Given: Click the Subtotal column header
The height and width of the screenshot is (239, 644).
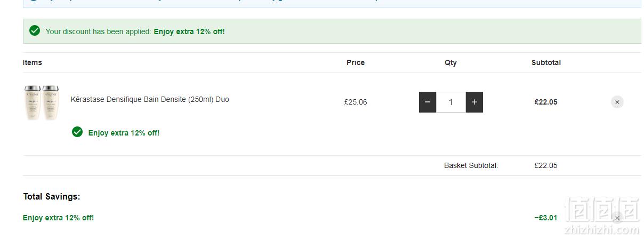Looking at the screenshot, I should click(546, 62).
